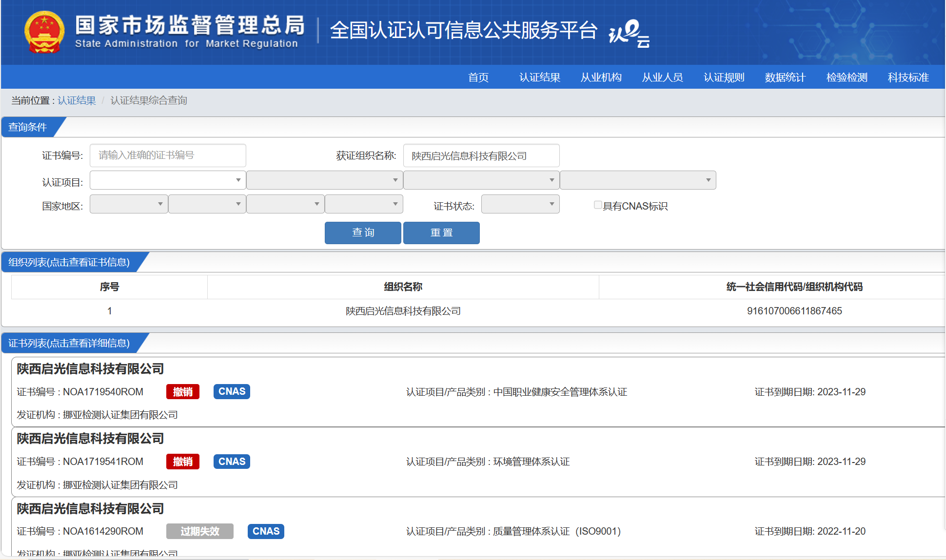Open the 认证结果 navigation menu
The height and width of the screenshot is (560, 946).
click(540, 77)
